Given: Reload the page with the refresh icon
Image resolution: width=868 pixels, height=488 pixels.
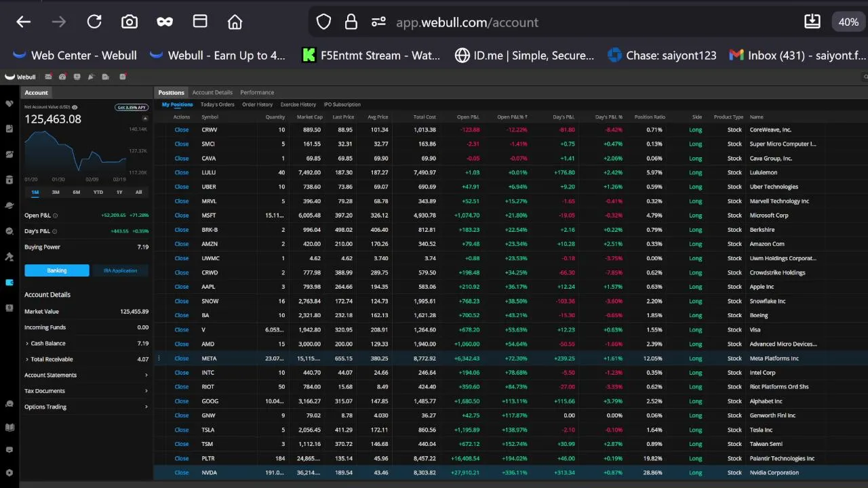Looking at the screenshot, I should click(x=94, y=22).
